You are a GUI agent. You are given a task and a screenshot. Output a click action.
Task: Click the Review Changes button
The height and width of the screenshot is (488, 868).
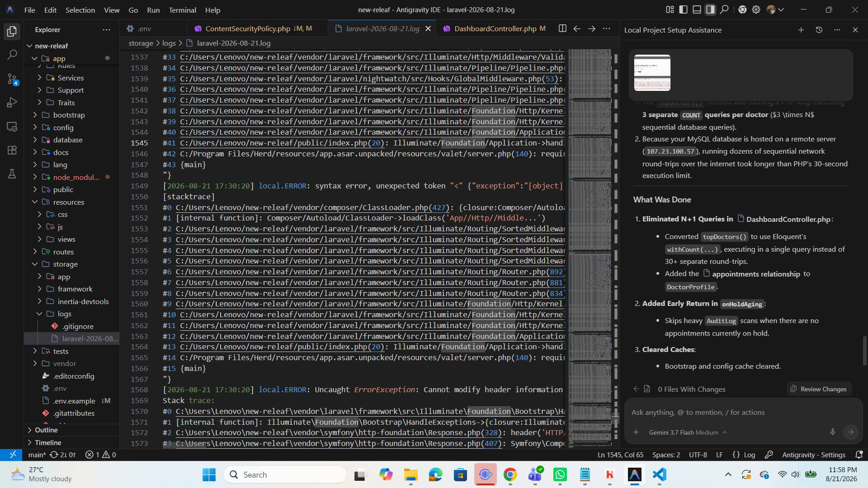(x=819, y=389)
